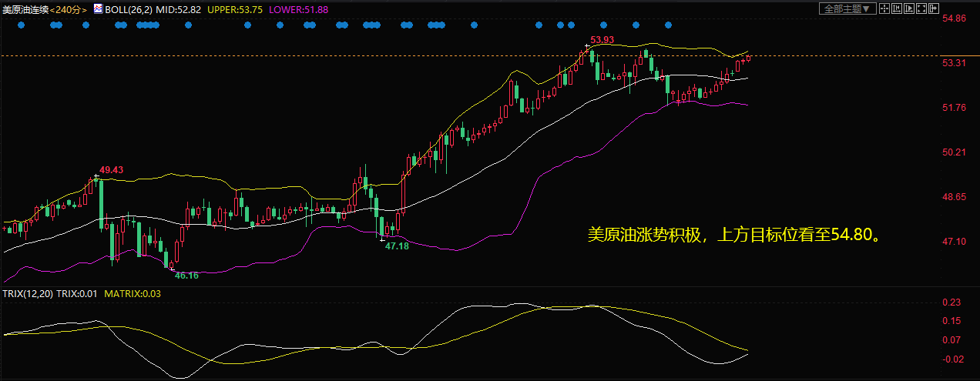The image size is (980, 381).
Task: Click the 0.23 TRIX axis label
Action: [951, 302]
